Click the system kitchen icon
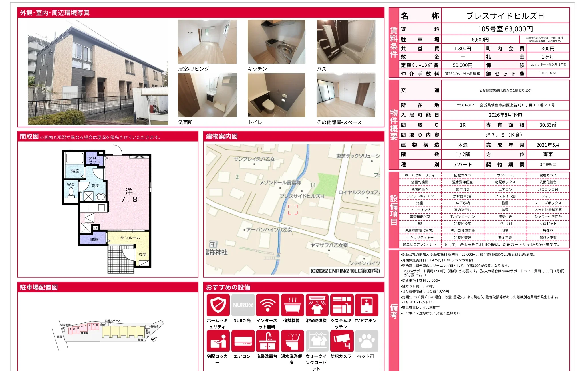The width and height of the screenshot is (588, 371). coord(342,305)
